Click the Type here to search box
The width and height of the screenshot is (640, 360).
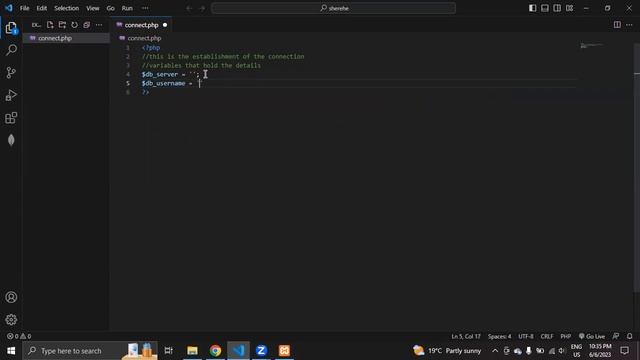coord(90,351)
